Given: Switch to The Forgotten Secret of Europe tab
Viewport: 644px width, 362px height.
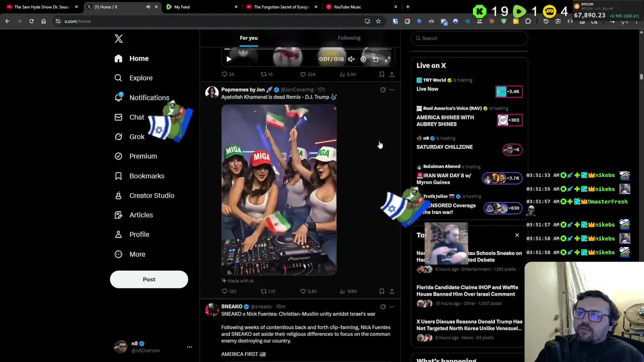Looking at the screenshot, I should (x=281, y=7).
